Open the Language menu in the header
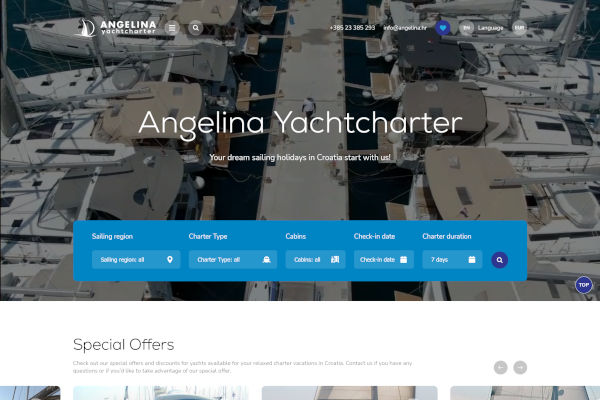 [x=490, y=28]
